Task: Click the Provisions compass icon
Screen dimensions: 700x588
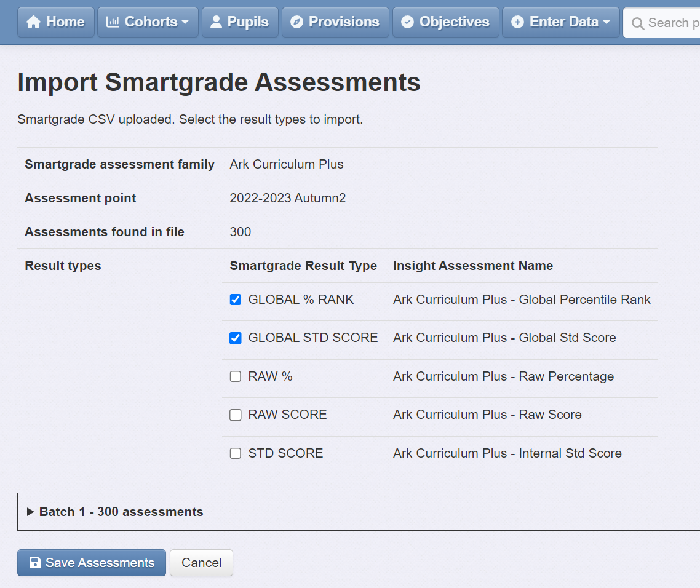Action: (x=296, y=22)
